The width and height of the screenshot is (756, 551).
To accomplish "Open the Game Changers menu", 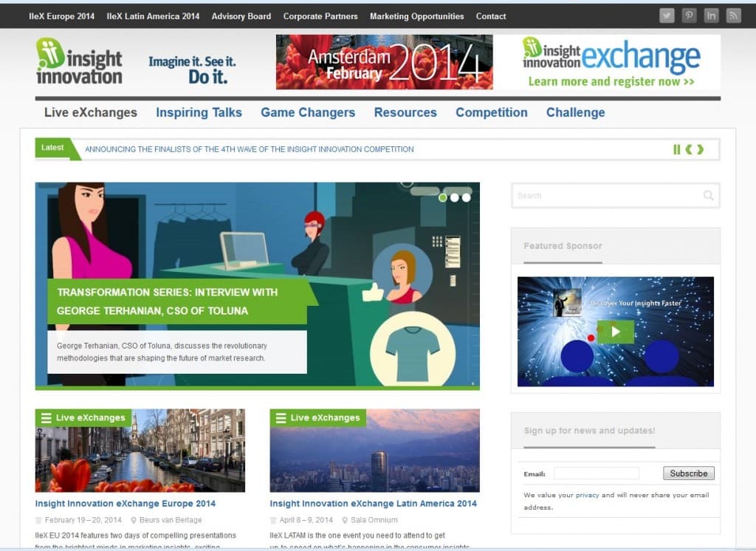I will [308, 113].
